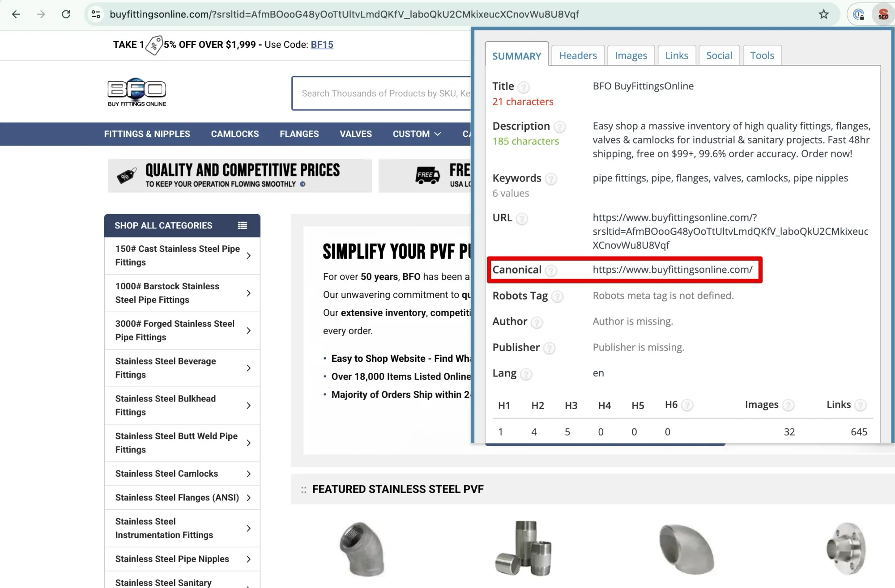This screenshot has height=588, width=895.
Task: Switch to the Headers tab
Action: tap(578, 55)
